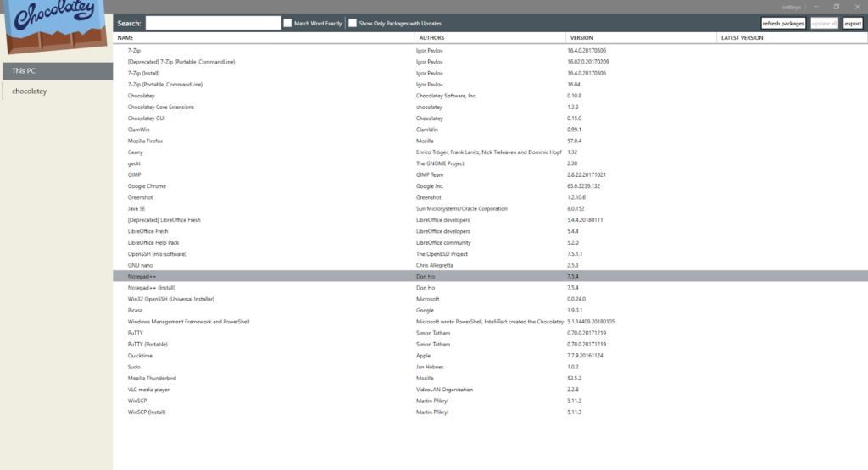This screenshot has height=470, width=868.
Task: Click author VideoLAN Organization
Action: tap(444, 390)
